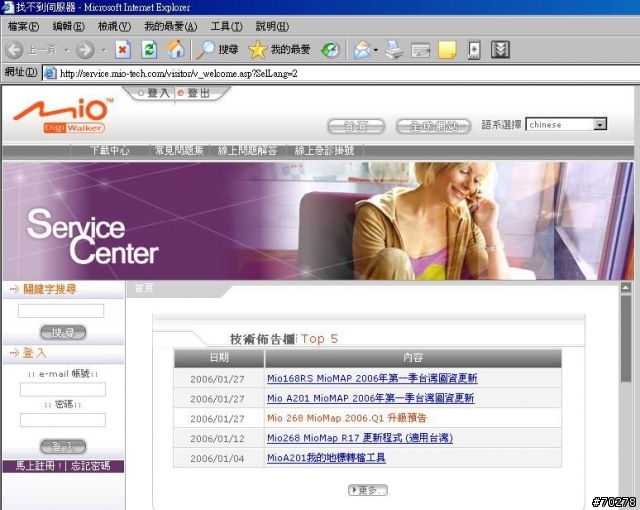Click the handheld device toolbar icon
640x510 pixels.
click(x=474, y=50)
